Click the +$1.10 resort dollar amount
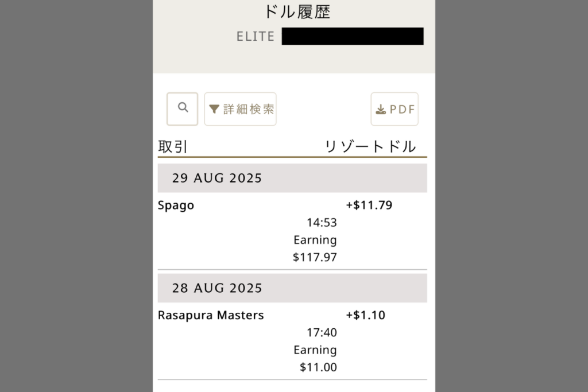This screenshot has width=588, height=392. tap(366, 315)
